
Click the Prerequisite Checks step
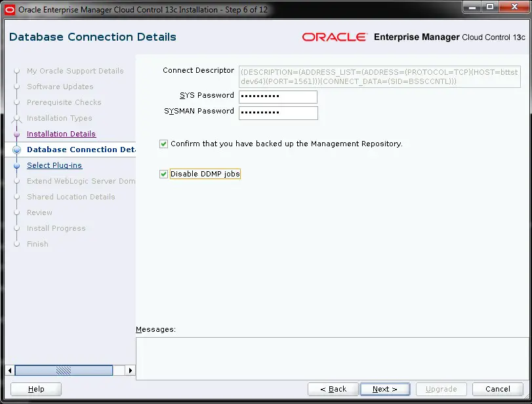pyautogui.click(x=64, y=102)
